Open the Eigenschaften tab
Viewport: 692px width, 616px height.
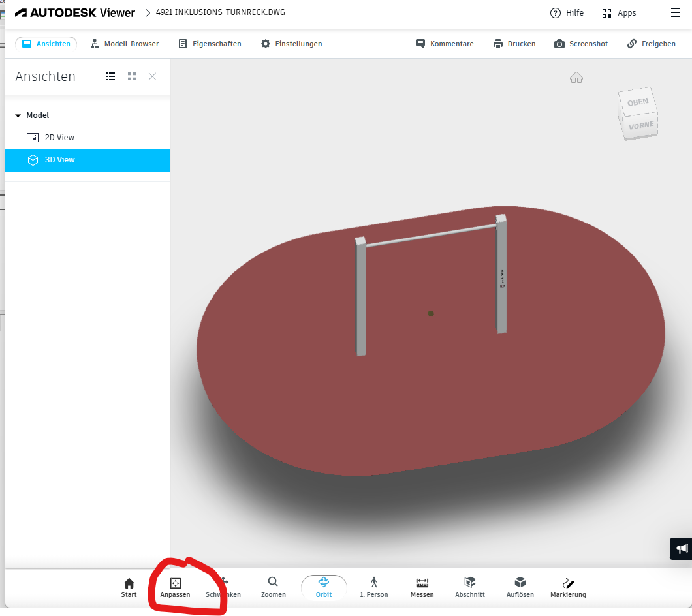click(x=210, y=44)
